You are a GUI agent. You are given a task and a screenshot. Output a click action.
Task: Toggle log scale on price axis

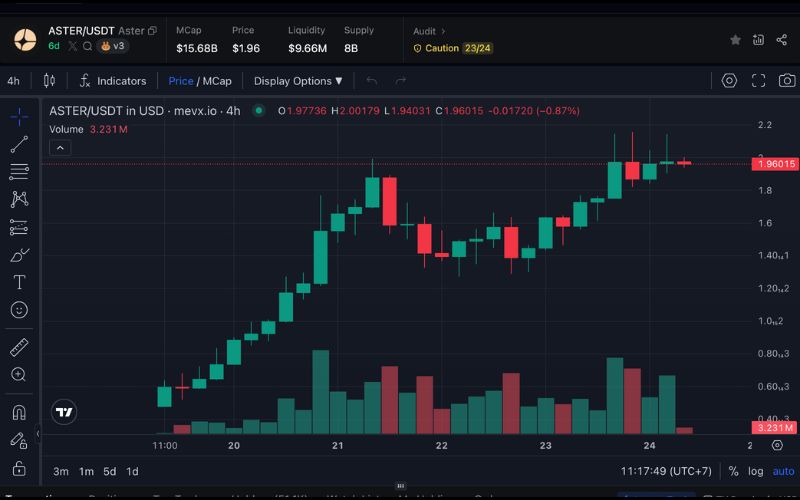coord(757,471)
